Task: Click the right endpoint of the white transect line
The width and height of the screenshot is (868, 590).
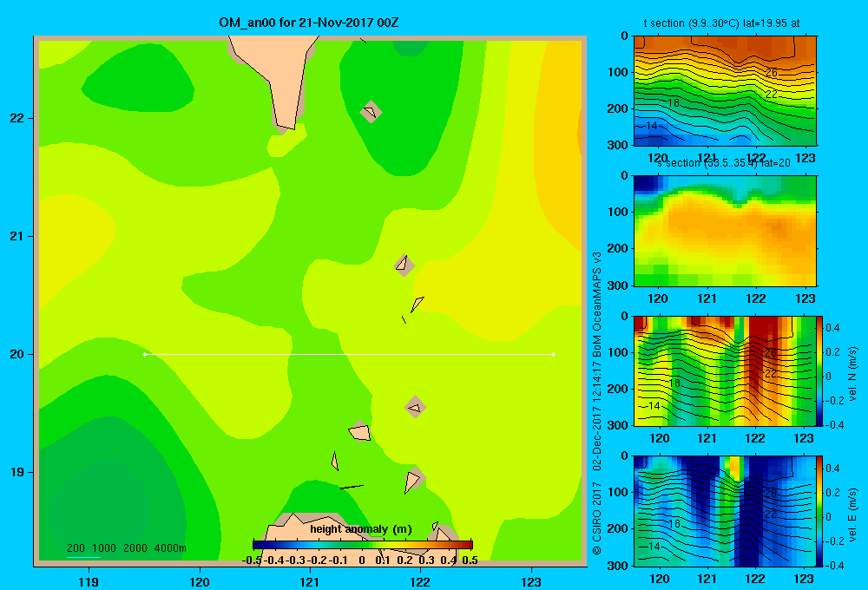Action: coord(554,354)
